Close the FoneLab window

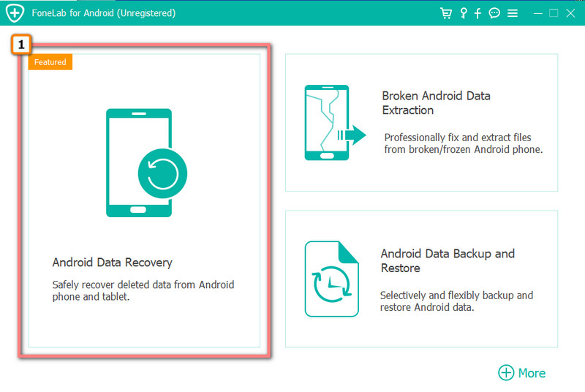[x=570, y=13]
